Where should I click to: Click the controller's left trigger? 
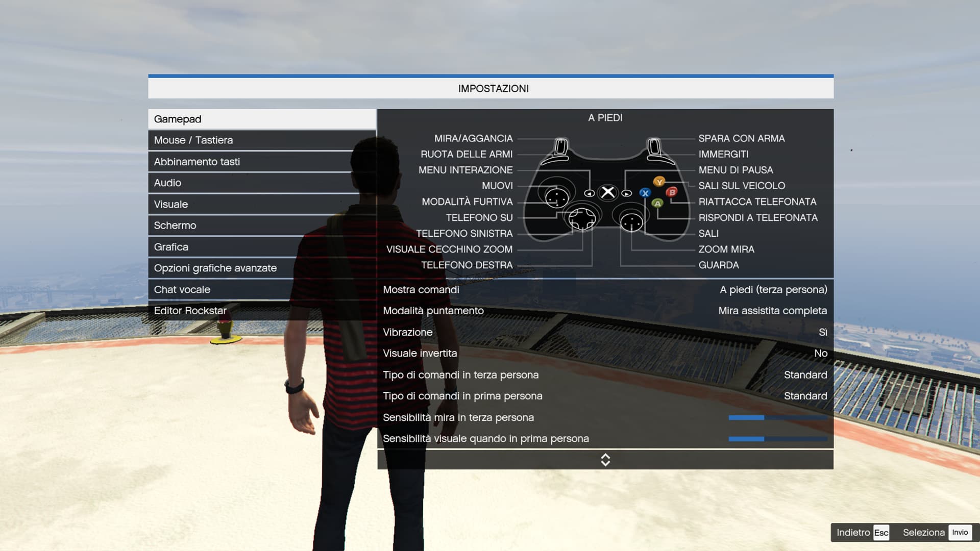pos(561,147)
